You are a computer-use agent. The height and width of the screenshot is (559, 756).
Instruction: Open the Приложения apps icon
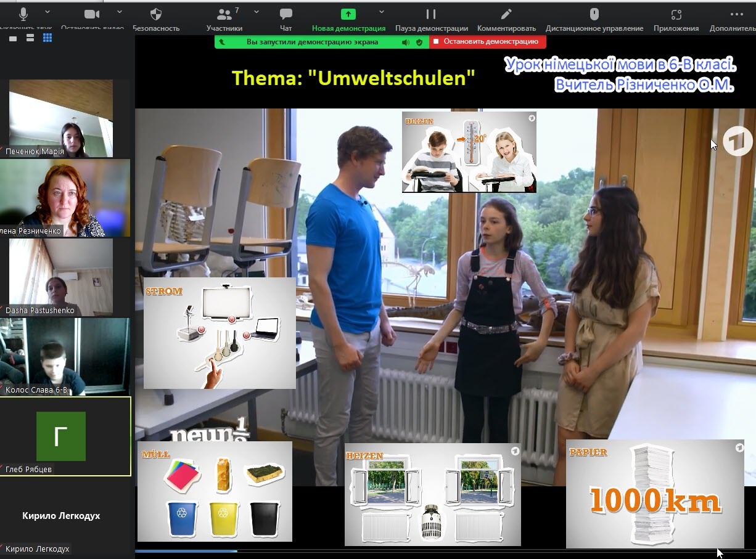click(x=676, y=15)
